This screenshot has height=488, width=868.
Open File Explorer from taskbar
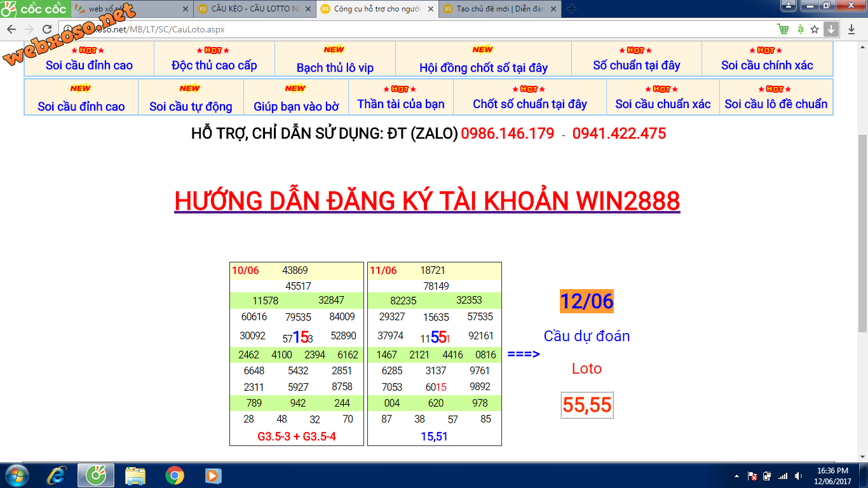coord(135,475)
